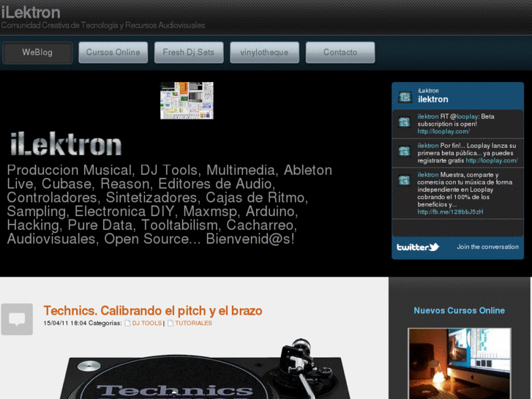532x399 pixels.
Task: Click the 'Produccion Musical, DJ Tools' intro text
Action: pos(170,204)
